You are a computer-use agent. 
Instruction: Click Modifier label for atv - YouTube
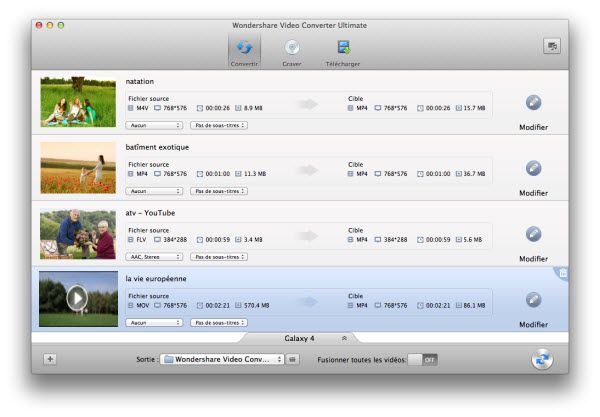tap(533, 259)
